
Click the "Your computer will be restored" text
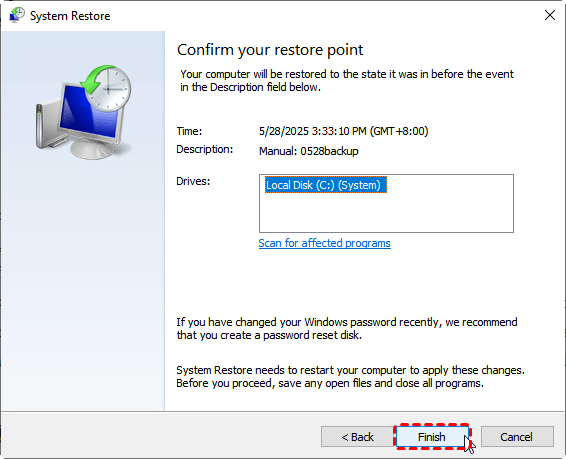click(x=347, y=80)
